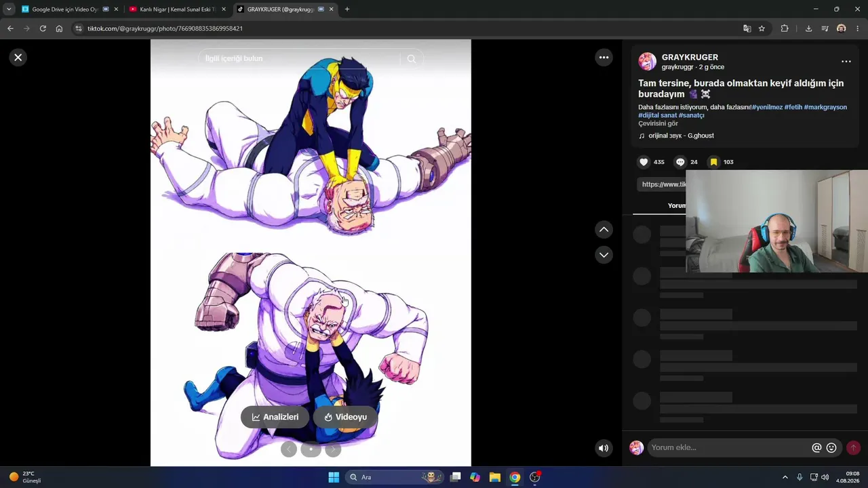868x488 pixels.
Task: Send comment with the red arrow button
Action: [853, 448]
